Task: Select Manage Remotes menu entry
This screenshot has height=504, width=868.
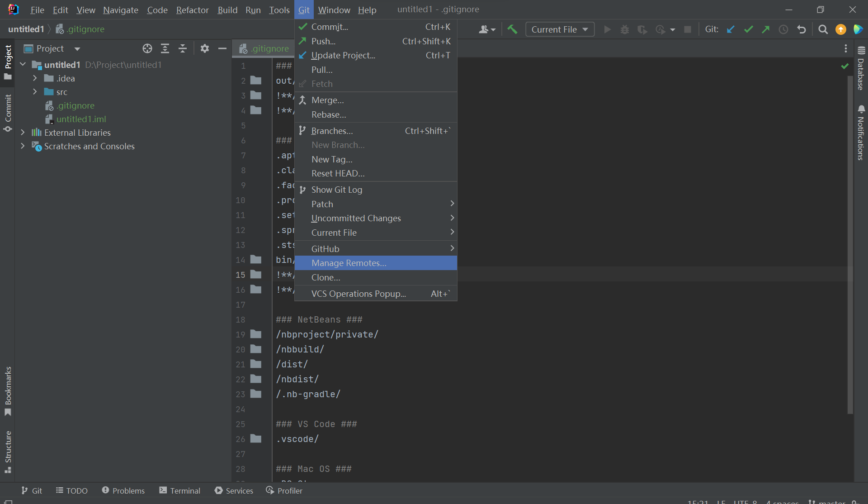Action: coord(349,263)
